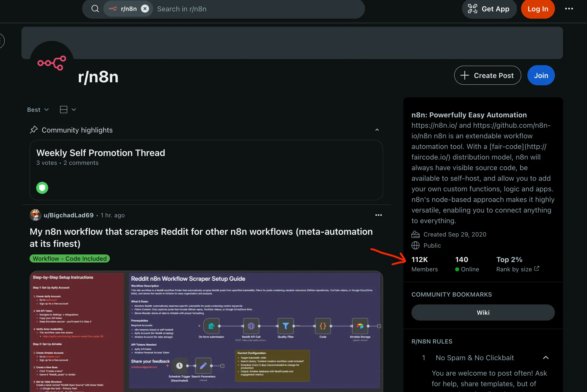The height and width of the screenshot is (392, 587).
Task: Click the Created Sep 29, 2020 text
Action: (x=455, y=234)
